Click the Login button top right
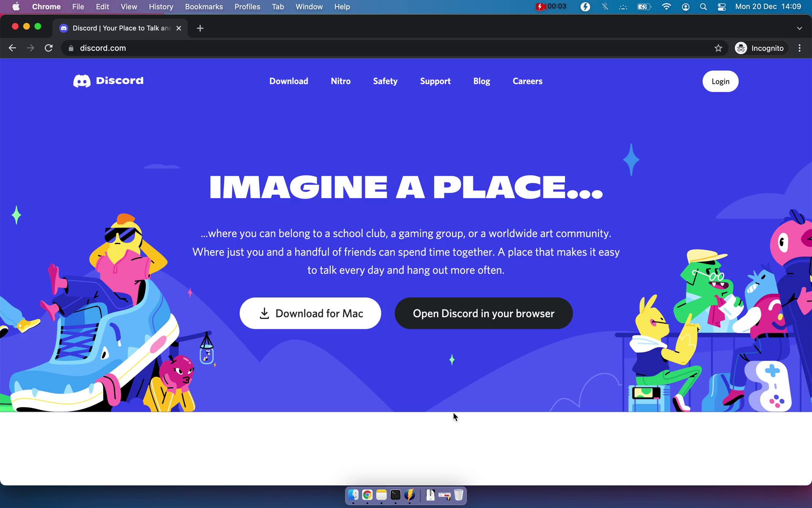Image resolution: width=812 pixels, height=508 pixels. click(720, 81)
